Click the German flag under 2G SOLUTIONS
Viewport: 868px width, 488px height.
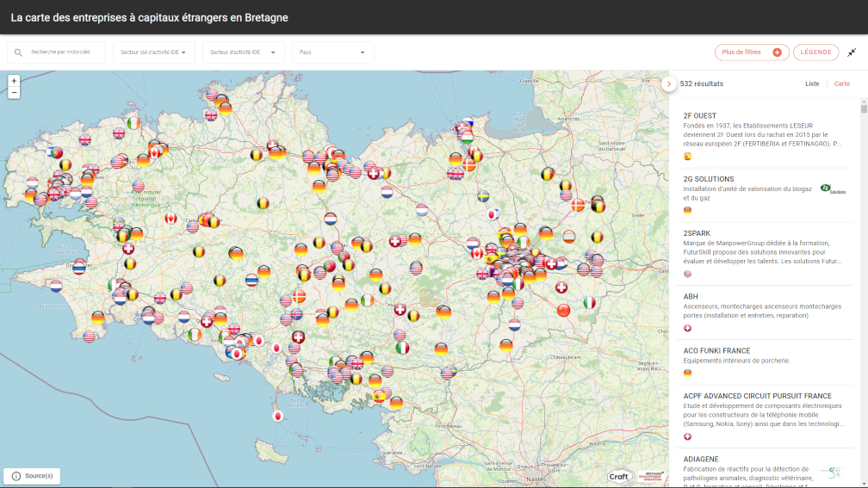687,210
